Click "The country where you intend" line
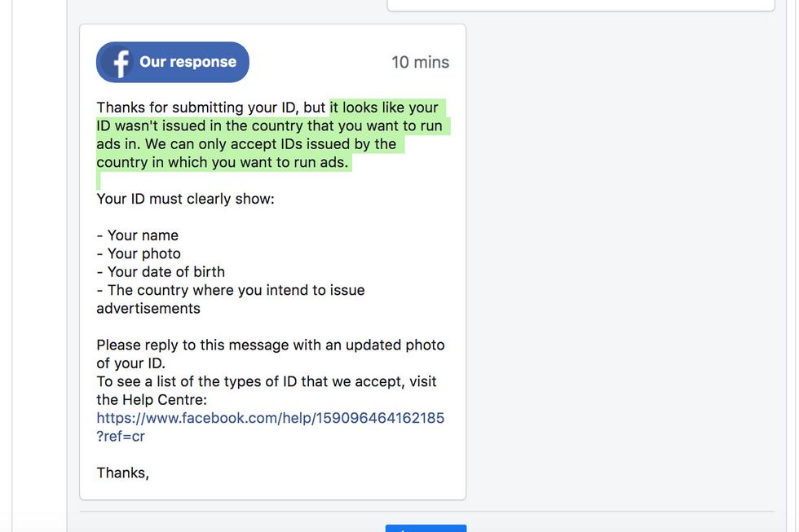 click(x=231, y=290)
